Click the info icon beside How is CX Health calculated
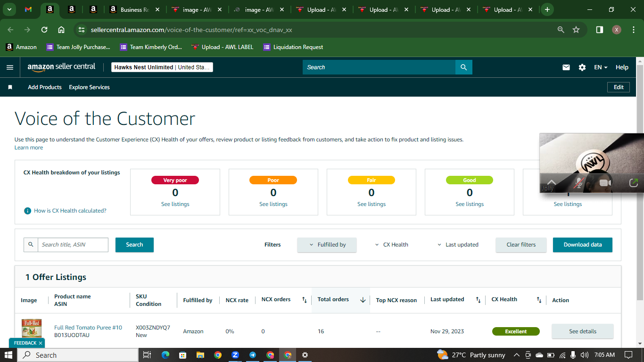 click(x=28, y=211)
